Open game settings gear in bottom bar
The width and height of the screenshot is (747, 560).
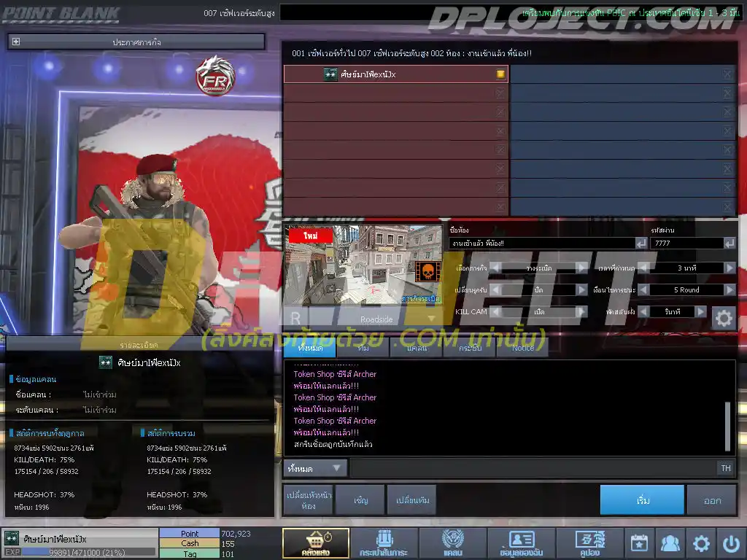[x=701, y=542]
